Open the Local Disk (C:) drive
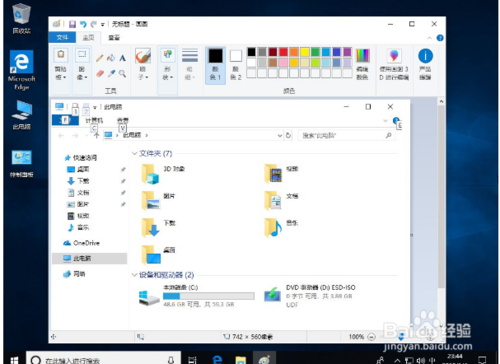 click(x=197, y=295)
